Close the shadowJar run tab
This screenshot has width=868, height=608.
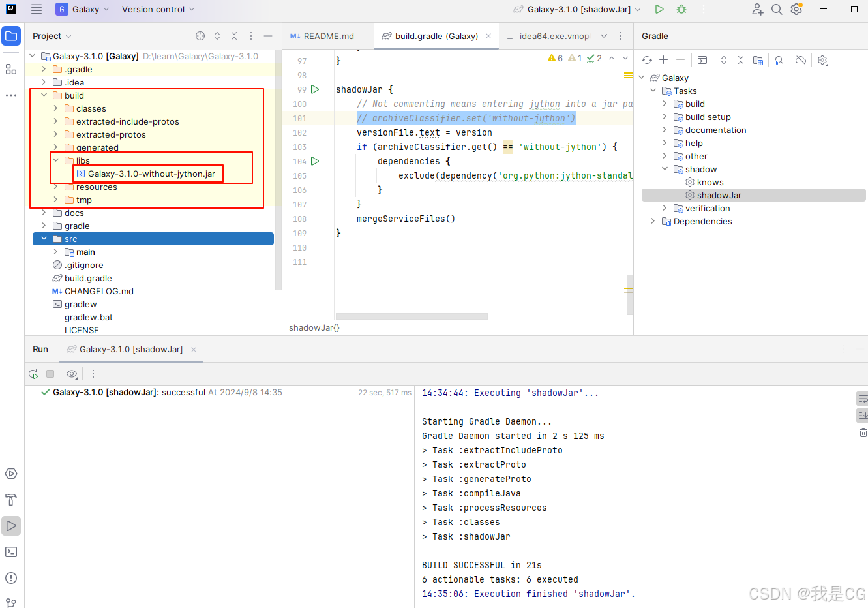pyautogui.click(x=194, y=350)
